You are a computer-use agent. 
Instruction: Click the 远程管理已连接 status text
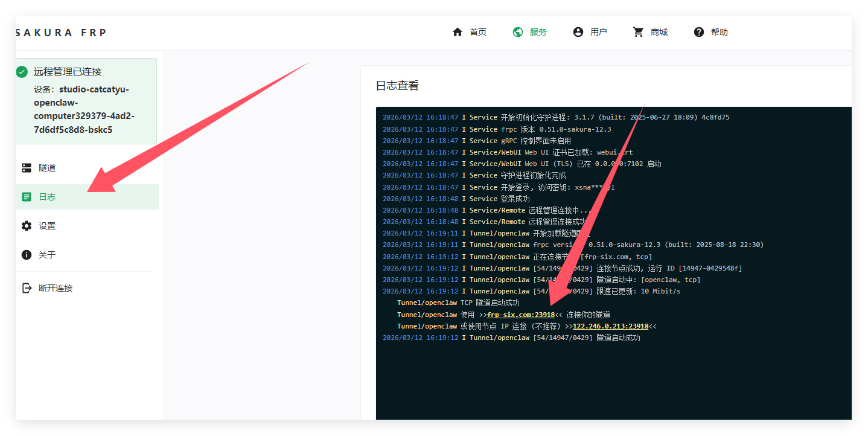click(x=68, y=72)
